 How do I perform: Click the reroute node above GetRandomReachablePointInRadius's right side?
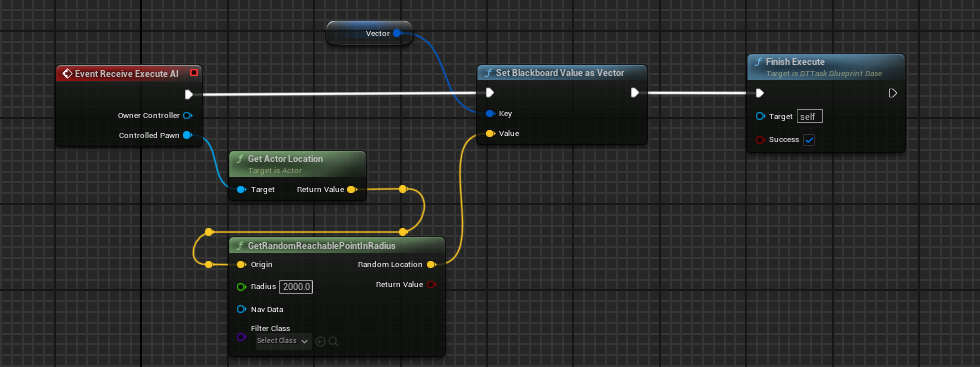403,232
